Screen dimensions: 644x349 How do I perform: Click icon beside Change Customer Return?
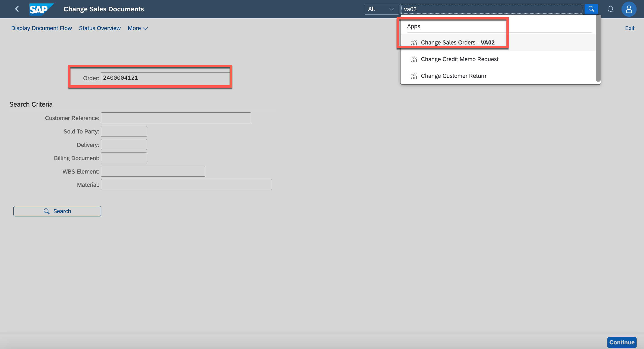414,76
